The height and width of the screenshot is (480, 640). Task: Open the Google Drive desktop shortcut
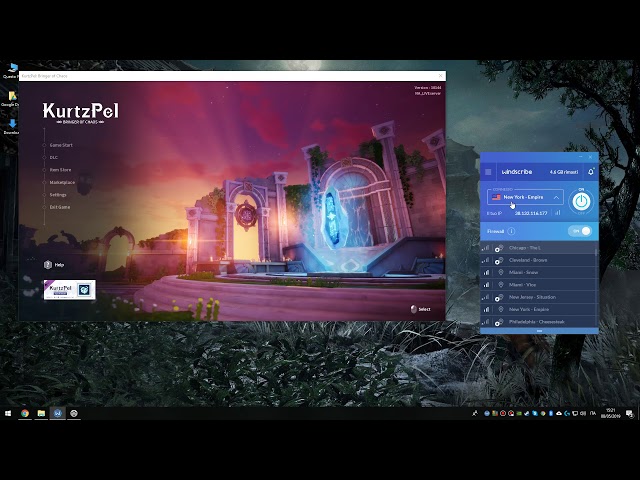point(11,99)
